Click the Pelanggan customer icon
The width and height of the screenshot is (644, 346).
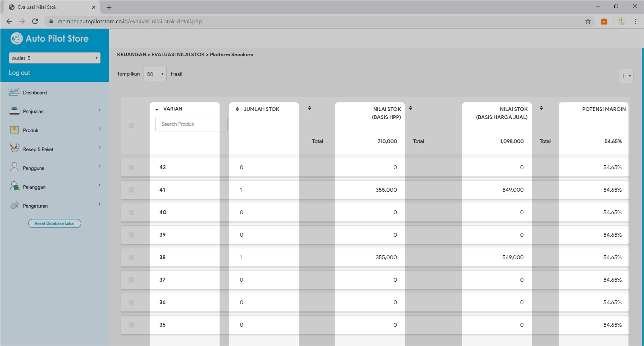pyautogui.click(x=14, y=186)
